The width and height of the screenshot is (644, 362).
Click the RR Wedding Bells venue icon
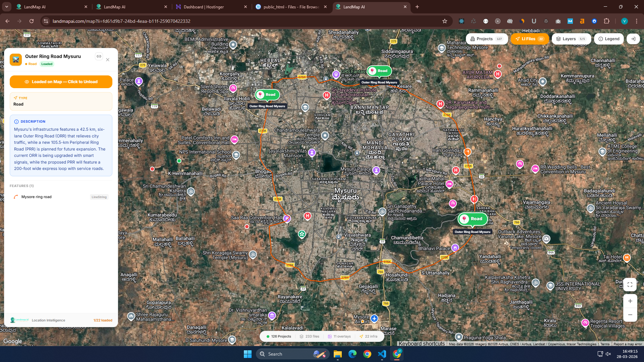pyautogui.click(x=535, y=169)
